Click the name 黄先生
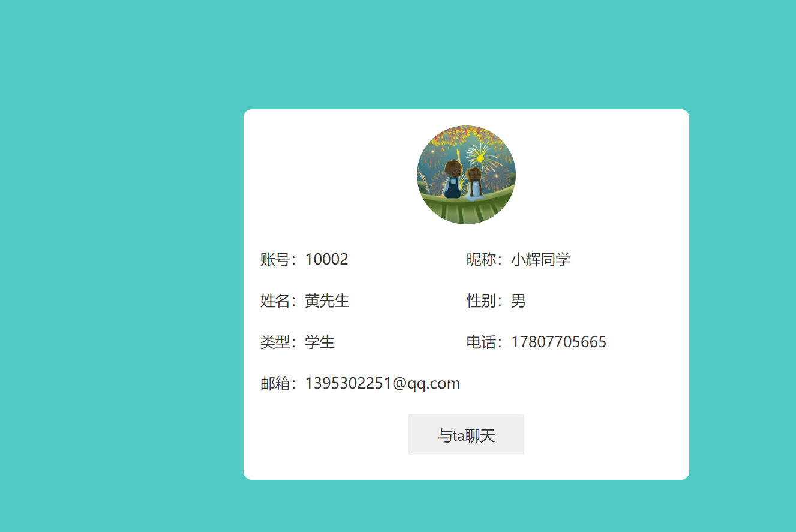Image resolution: width=796 pixels, height=532 pixels. 326,301
